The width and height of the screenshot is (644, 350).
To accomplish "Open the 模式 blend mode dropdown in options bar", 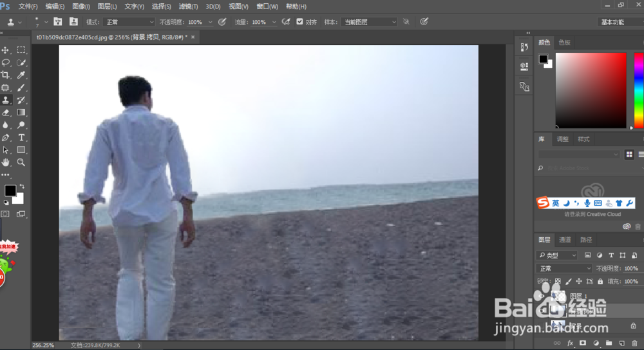I will 129,22.
